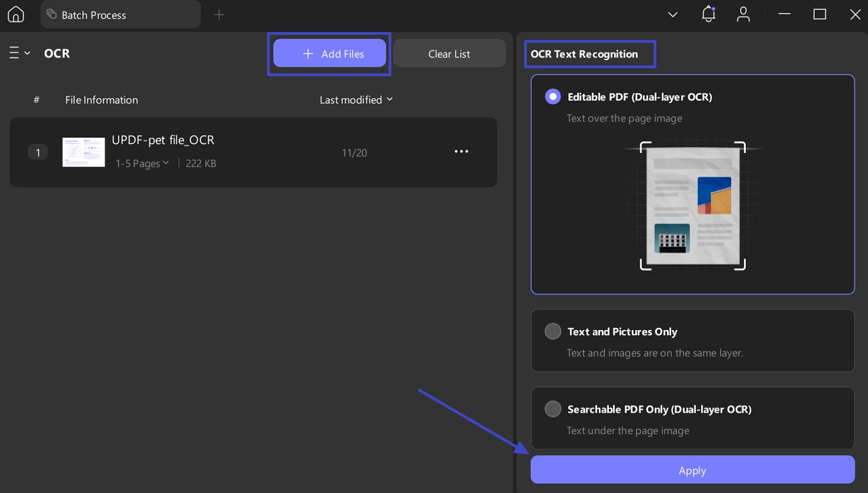Screen dimensions: 868x493
Task: Click the Editable PDF preview illustration
Action: pos(692,205)
